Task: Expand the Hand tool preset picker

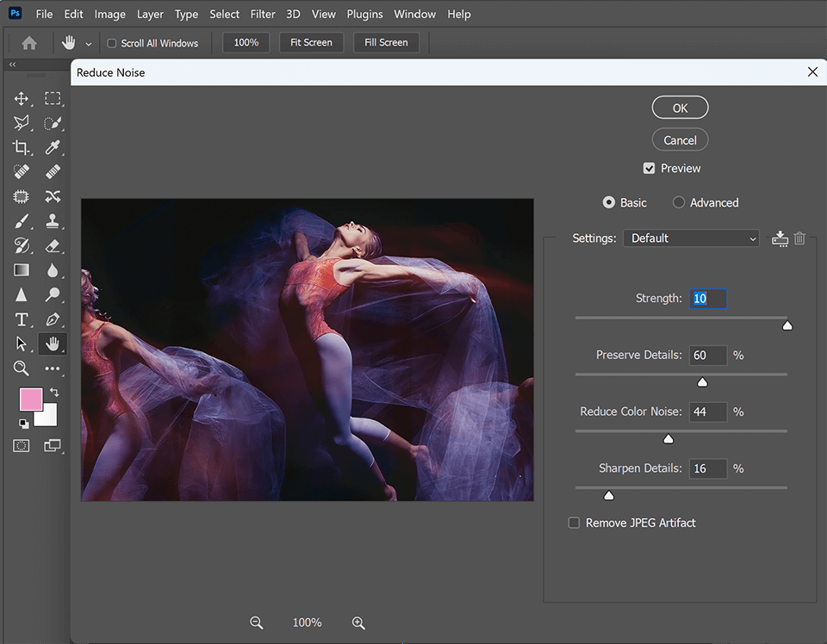Action: tap(89, 44)
